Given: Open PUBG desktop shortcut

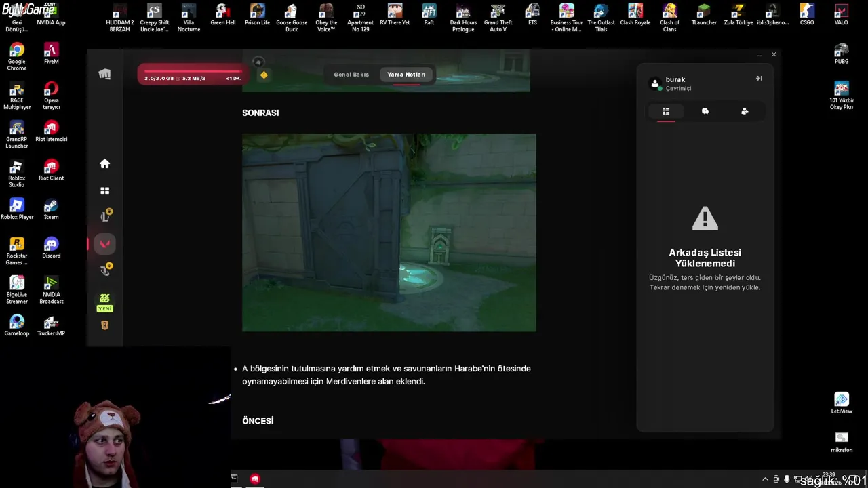Looking at the screenshot, I should tap(842, 54).
